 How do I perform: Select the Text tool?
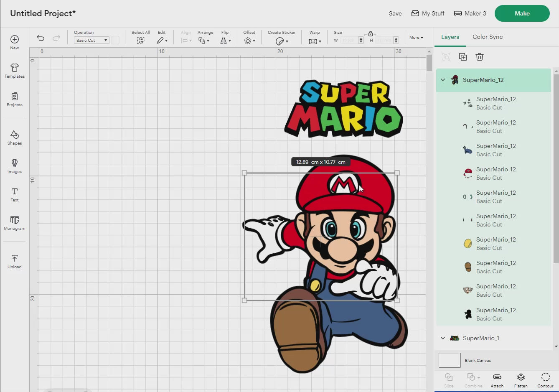tap(15, 194)
